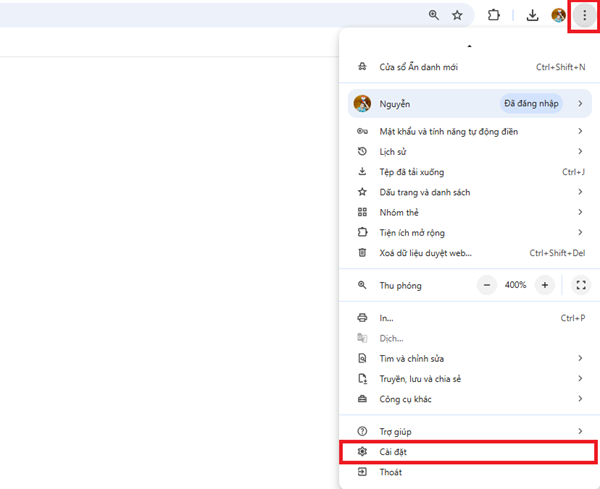This screenshot has width=600, height=489.
Task: Select 'Thoát' to exit Chrome
Action: coord(390,472)
